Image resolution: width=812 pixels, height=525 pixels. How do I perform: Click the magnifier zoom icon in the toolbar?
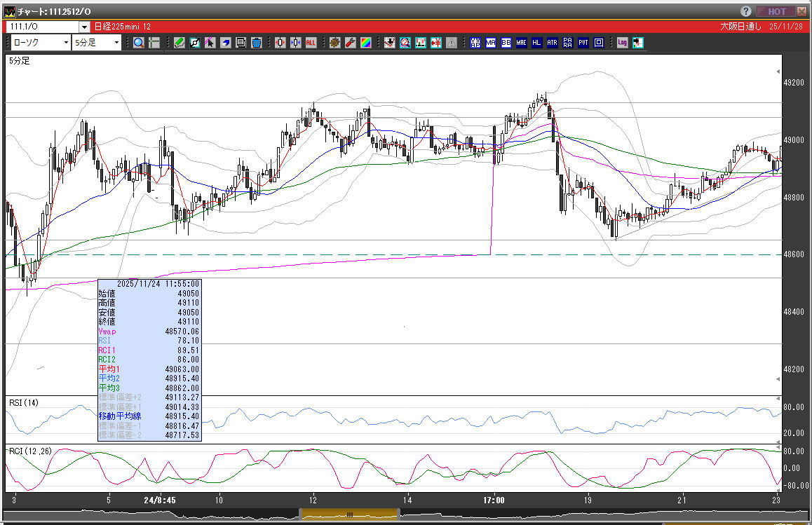pos(139,43)
